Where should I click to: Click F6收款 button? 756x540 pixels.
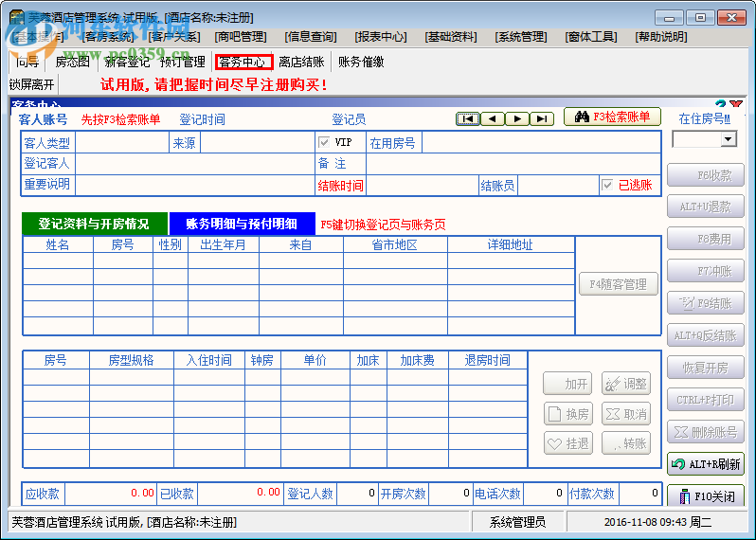(x=706, y=175)
